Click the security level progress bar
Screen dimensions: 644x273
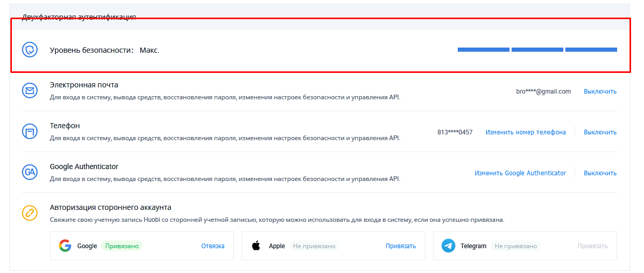[x=537, y=50]
